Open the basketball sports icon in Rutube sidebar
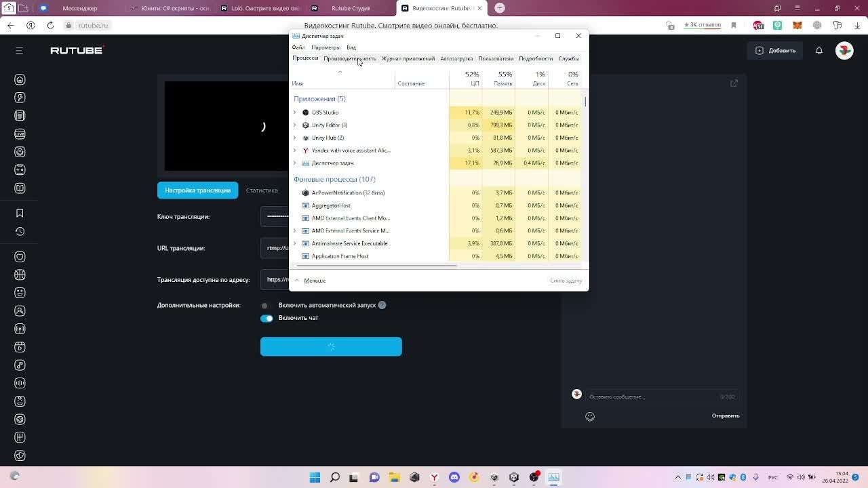The height and width of the screenshot is (488, 868). 20,274
